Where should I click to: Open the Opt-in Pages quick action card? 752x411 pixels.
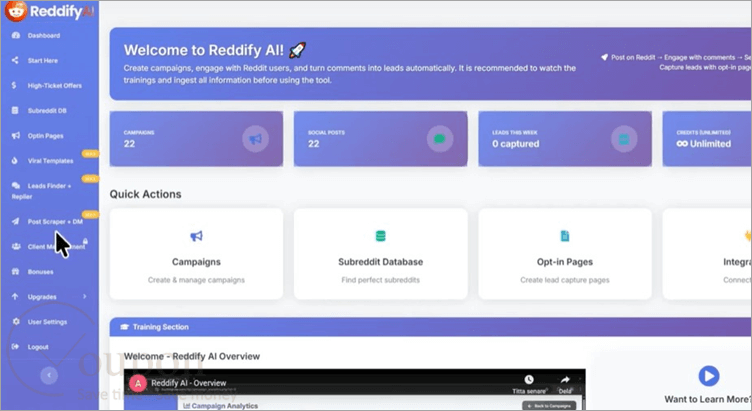[x=565, y=254]
